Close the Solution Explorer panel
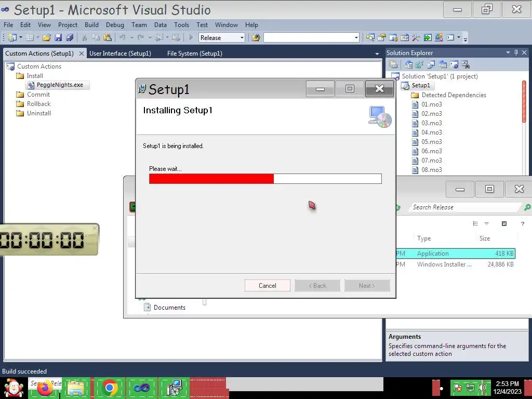 pyautogui.click(x=524, y=52)
